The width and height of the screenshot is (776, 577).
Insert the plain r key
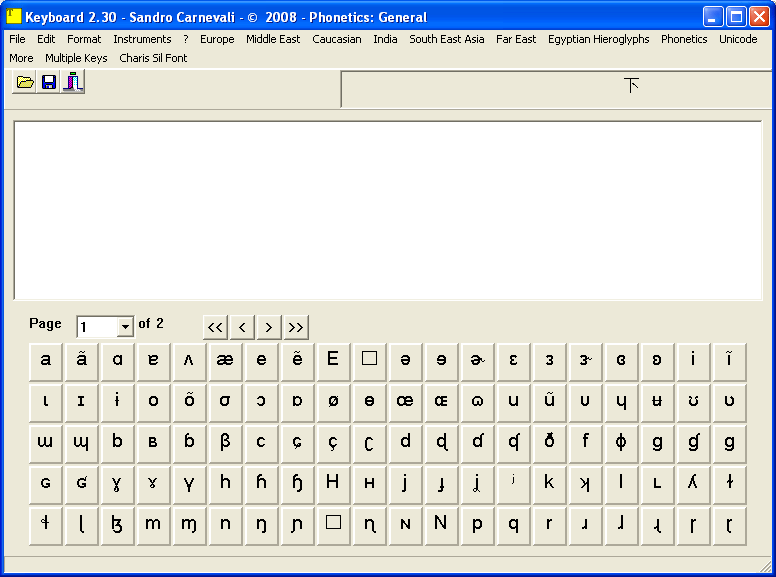pyautogui.click(x=549, y=526)
